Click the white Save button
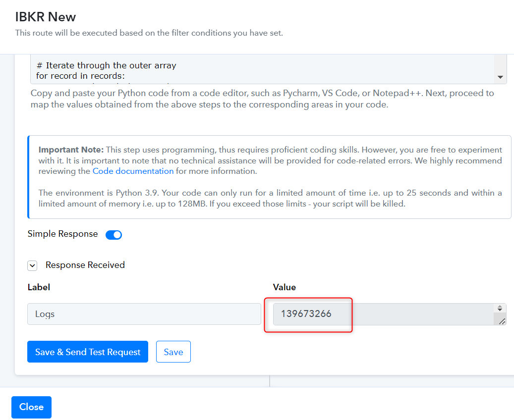Viewport: 514px width, 420px height. click(173, 352)
